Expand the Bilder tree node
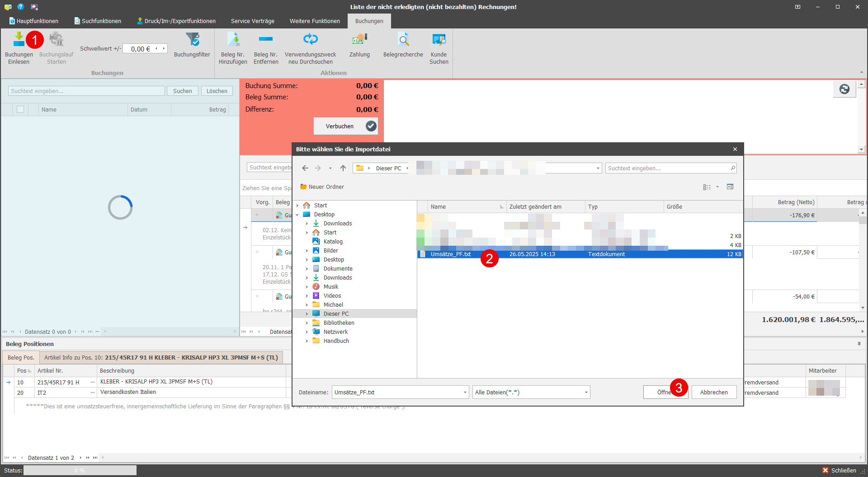 (x=307, y=251)
